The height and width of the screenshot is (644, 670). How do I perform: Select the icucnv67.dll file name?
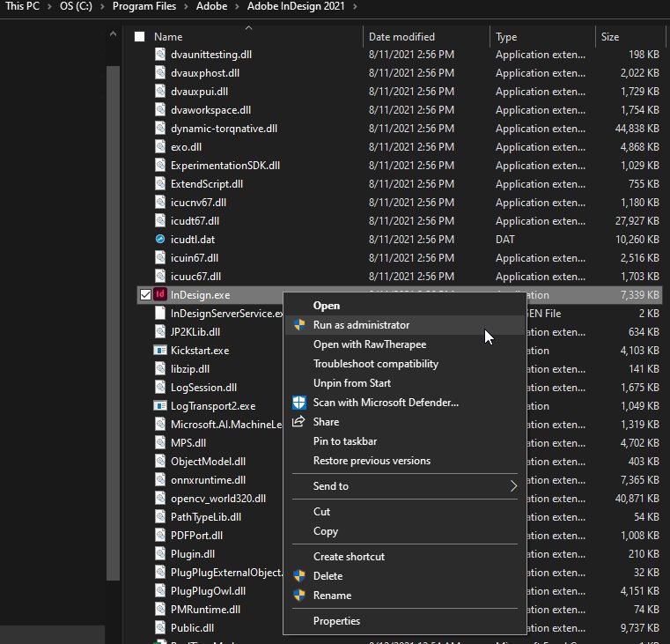(x=198, y=203)
